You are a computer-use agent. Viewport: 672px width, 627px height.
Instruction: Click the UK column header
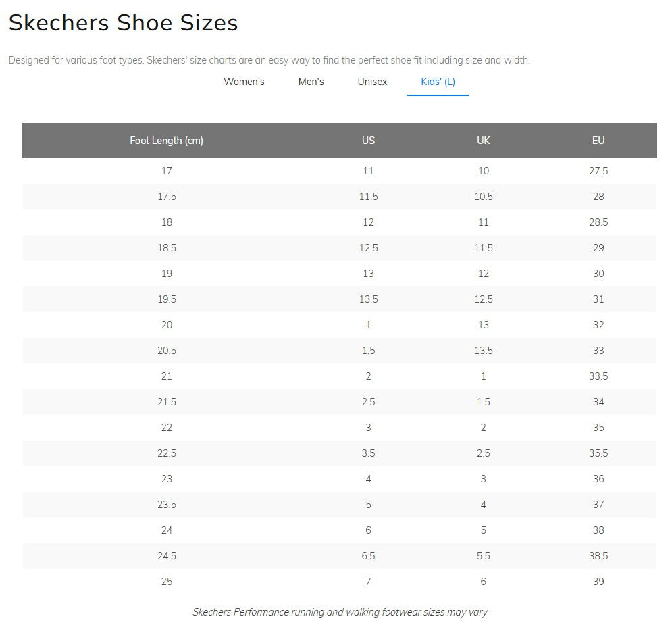pyautogui.click(x=483, y=141)
